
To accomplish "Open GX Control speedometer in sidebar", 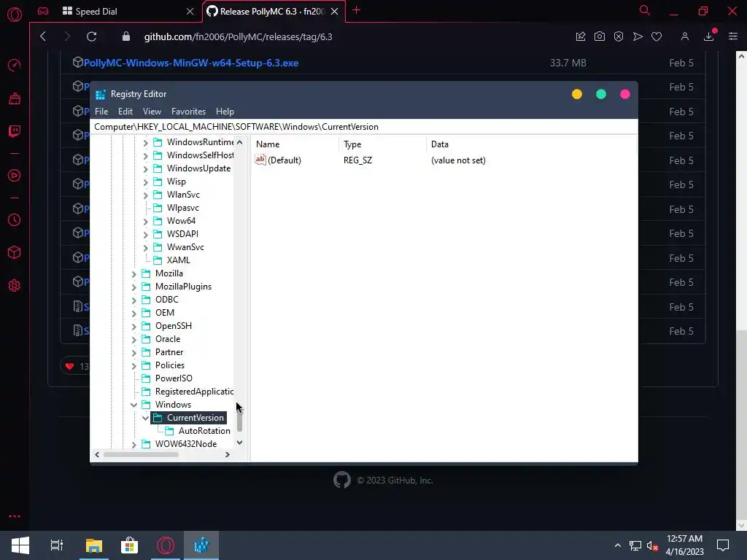I will 15,65.
